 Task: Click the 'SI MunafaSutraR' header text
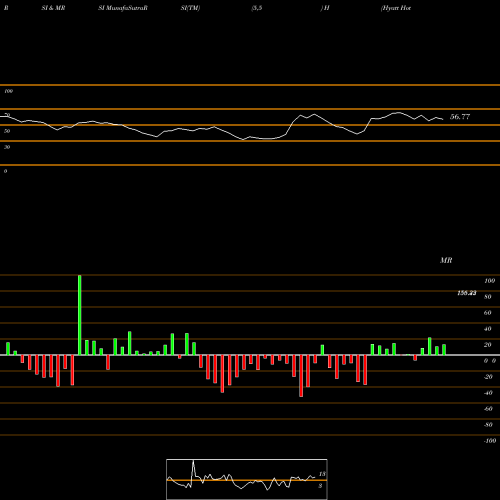coord(123,8)
